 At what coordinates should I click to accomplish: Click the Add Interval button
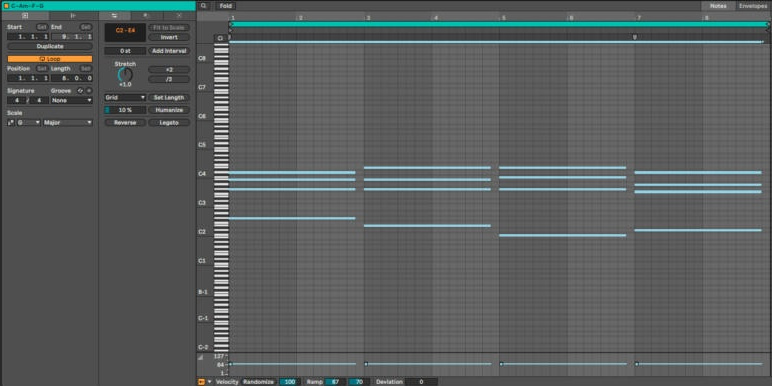[x=169, y=51]
